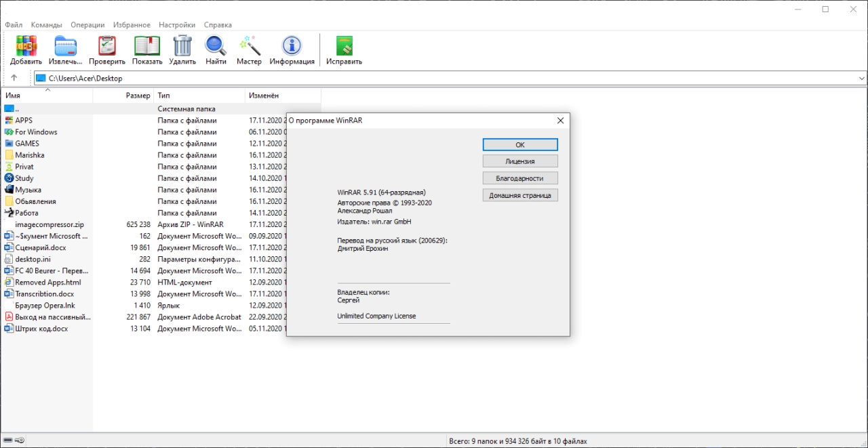Click the Лицензия button
This screenshot has width=868, height=448.
tap(520, 161)
